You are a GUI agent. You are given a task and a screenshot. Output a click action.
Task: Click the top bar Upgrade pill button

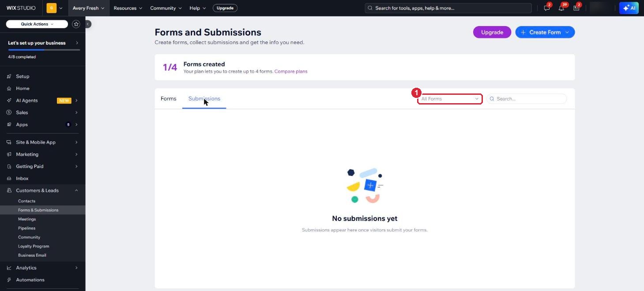tap(225, 8)
